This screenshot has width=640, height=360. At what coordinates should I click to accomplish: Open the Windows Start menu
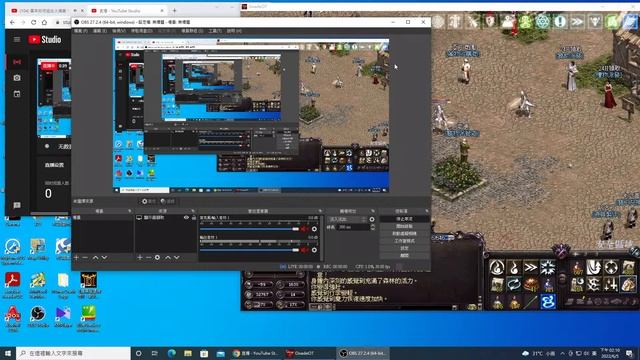coord(8,353)
